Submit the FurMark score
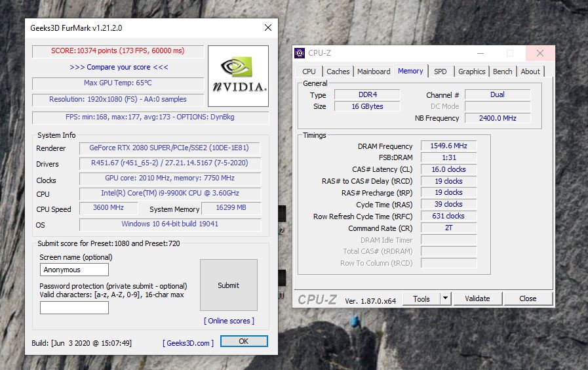588x370 pixels. (228, 285)
